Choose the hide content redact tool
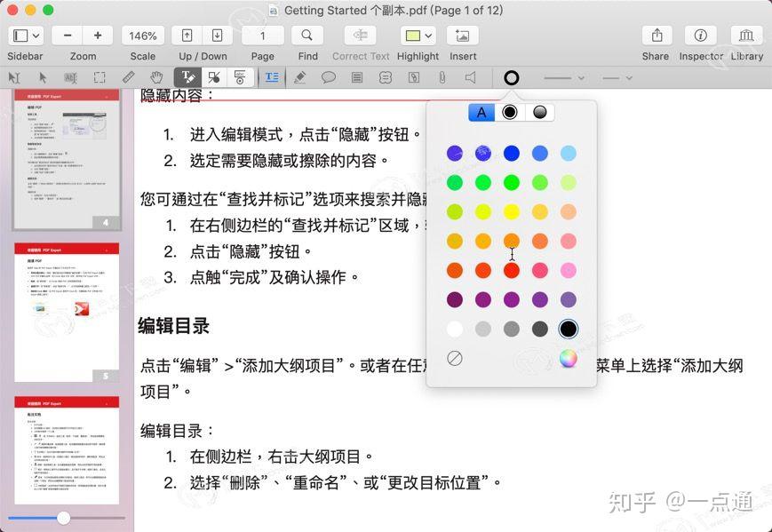Viewport: 772px width, 532px height. (214, 77)
